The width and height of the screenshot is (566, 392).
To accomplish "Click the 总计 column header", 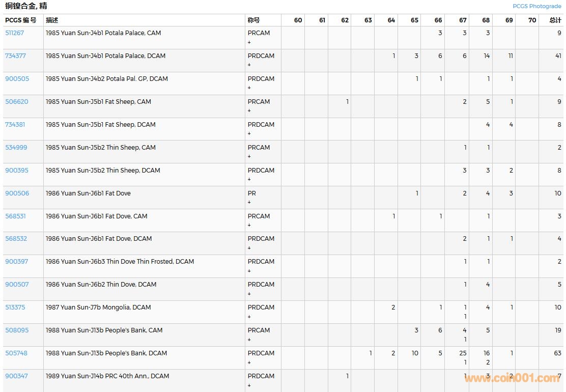I will coord(555,20).
